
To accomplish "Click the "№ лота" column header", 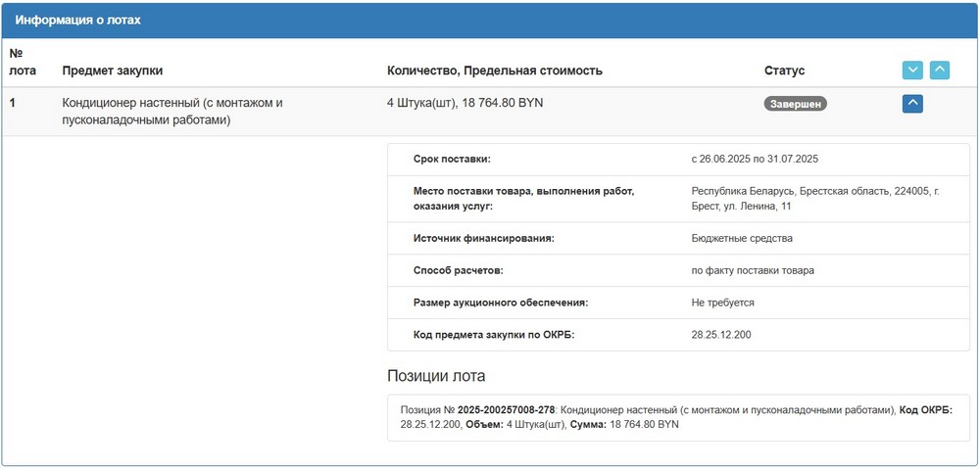I will tap(21, 62).
